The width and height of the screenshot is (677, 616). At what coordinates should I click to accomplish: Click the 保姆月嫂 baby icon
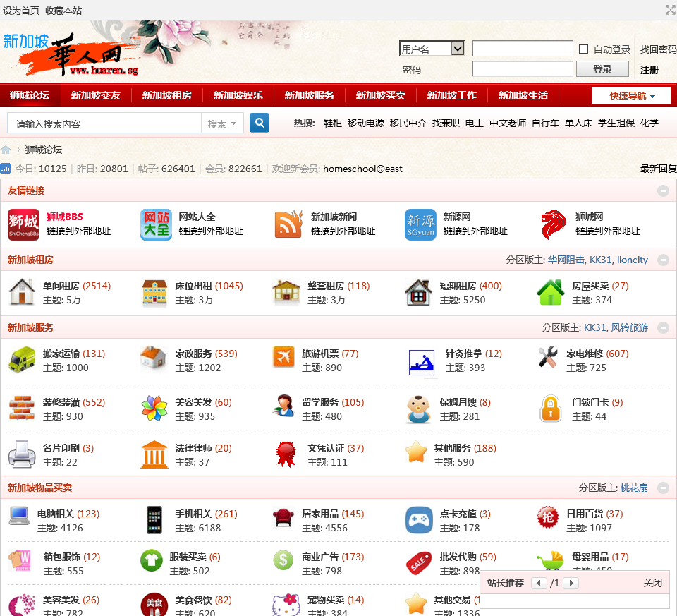click(x=418, y=409)
